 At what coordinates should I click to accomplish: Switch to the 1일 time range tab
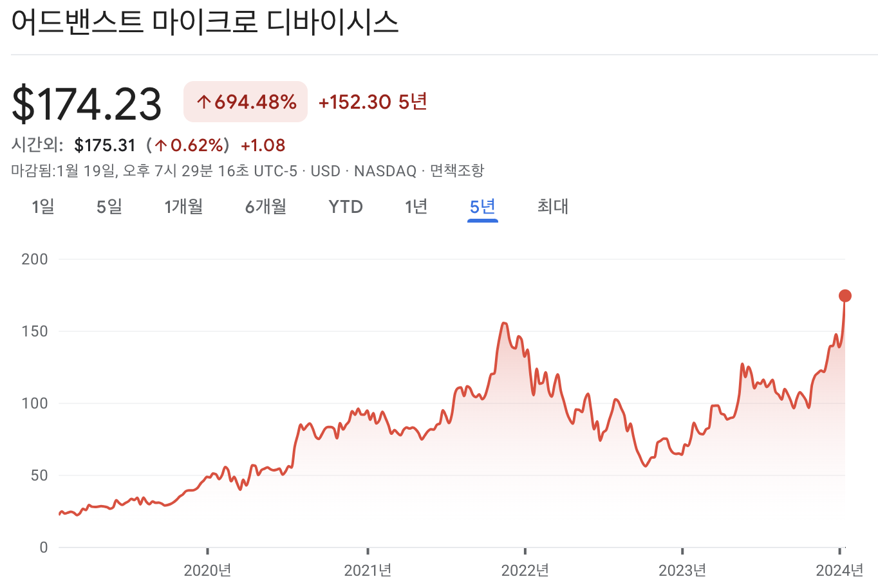[x=42, y=207]
